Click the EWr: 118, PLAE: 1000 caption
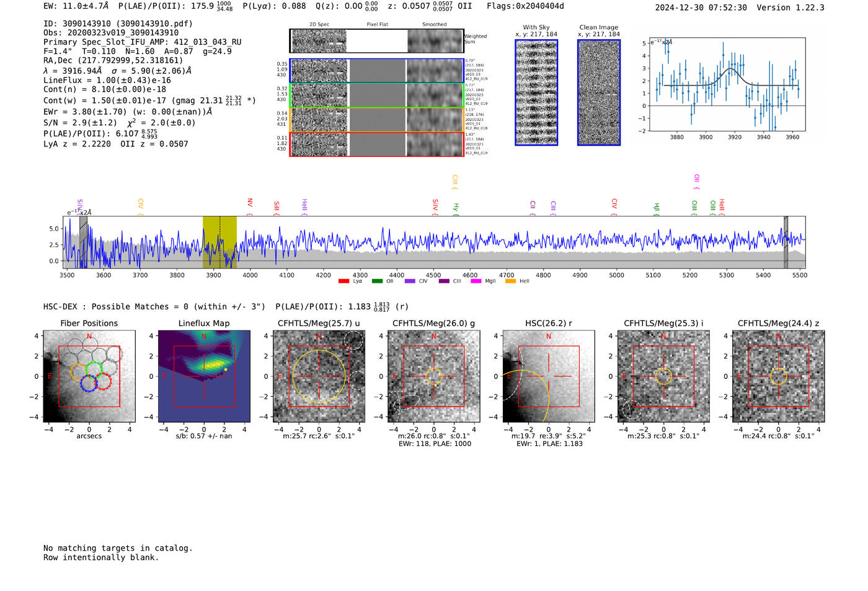 click(435, 444)
